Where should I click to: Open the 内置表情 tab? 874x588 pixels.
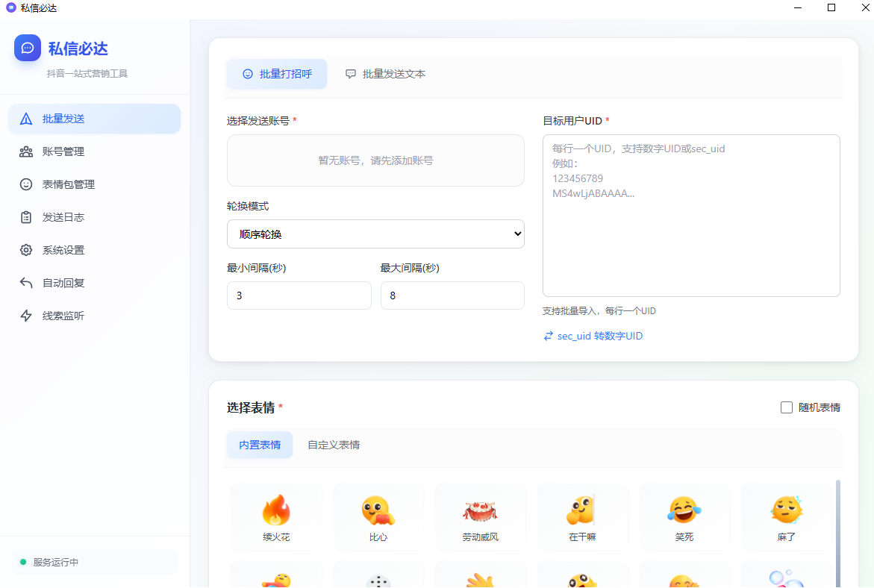pos(260,445)
